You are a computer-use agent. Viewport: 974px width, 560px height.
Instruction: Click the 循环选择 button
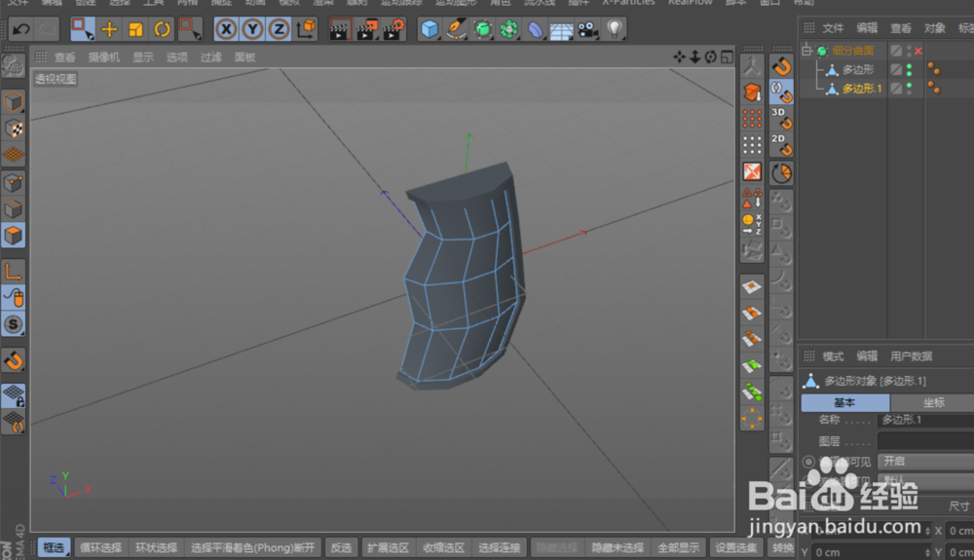click(100, 547)
